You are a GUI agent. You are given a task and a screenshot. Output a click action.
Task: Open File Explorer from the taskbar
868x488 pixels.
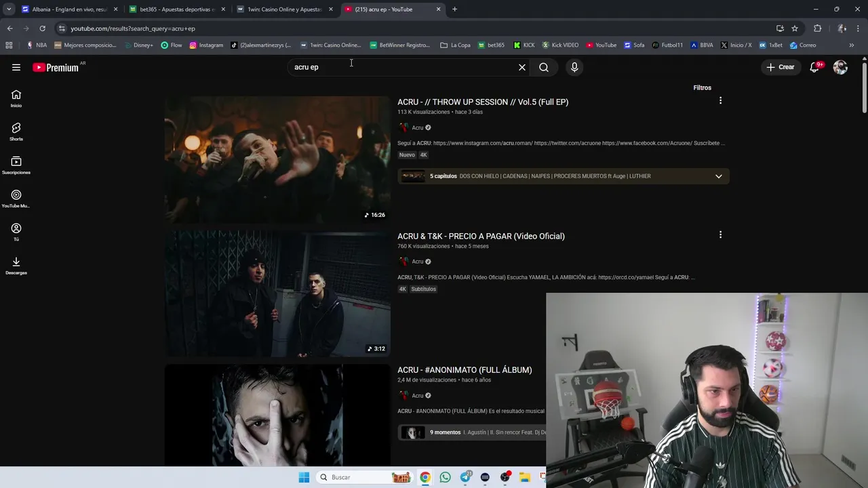pos(525,477)
